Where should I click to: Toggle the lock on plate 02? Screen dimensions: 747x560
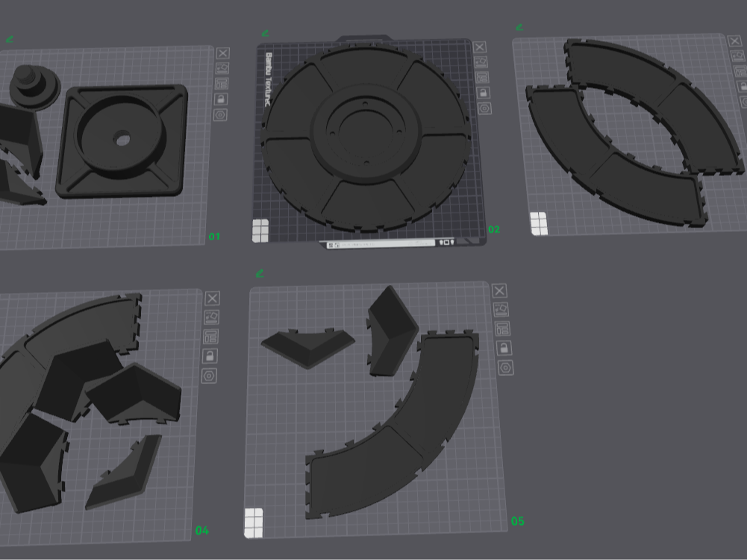pos(483,92)
